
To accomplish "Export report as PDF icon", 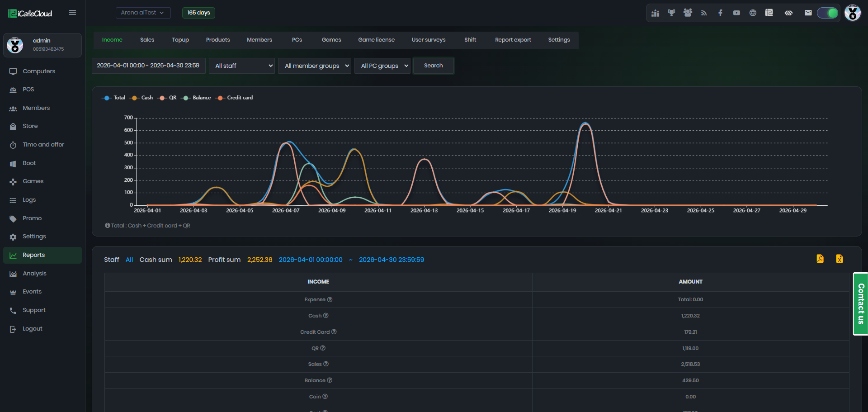I will (x=820, y=259).
